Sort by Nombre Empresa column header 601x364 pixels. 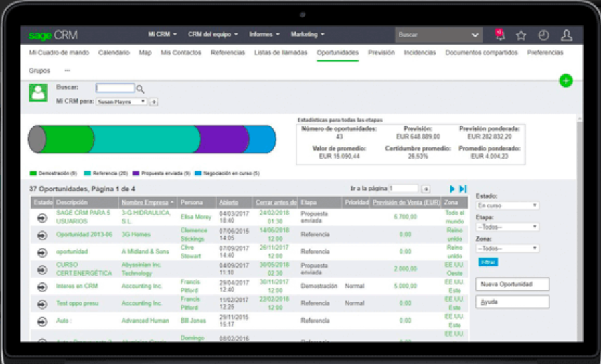point(145,202)
